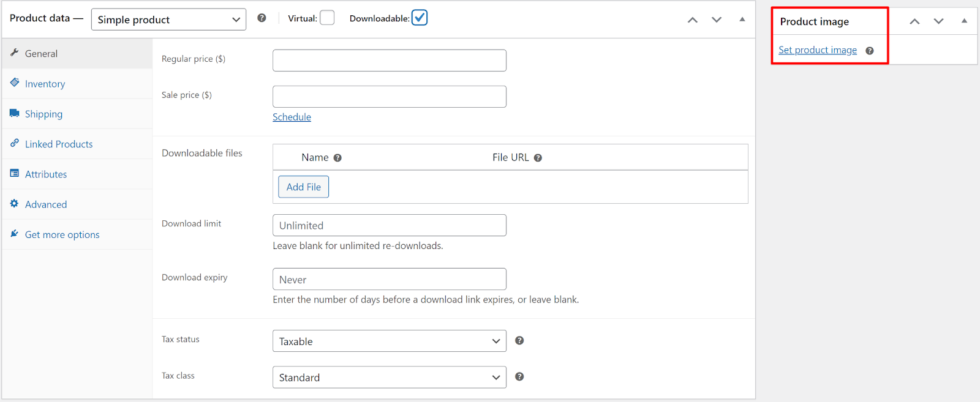Click help icon next to Set product image
This screenshot has width=980, height=402.
pos(870,51)
